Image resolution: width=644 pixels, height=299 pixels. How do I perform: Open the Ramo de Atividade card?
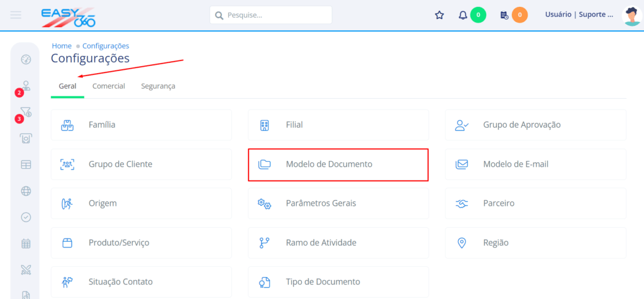pyautogui.click(x=338, y=243)
